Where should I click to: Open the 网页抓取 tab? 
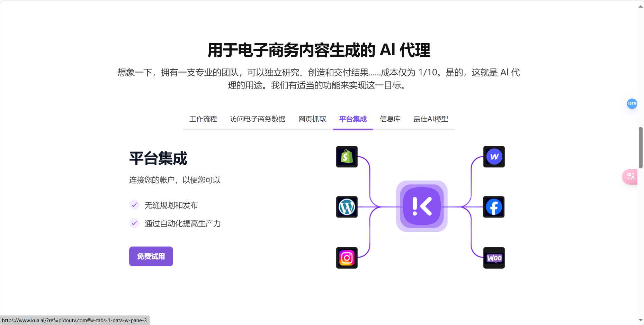(312, 119)
